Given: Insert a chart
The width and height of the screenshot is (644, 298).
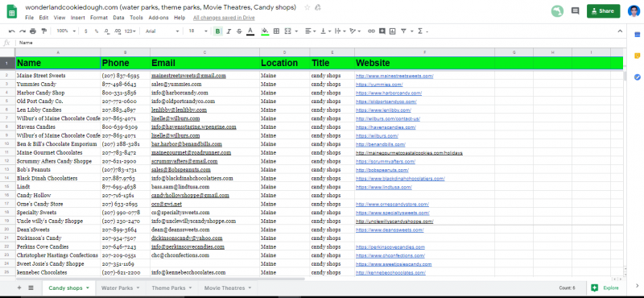Looking at the screenshot, I should (393, 31).
